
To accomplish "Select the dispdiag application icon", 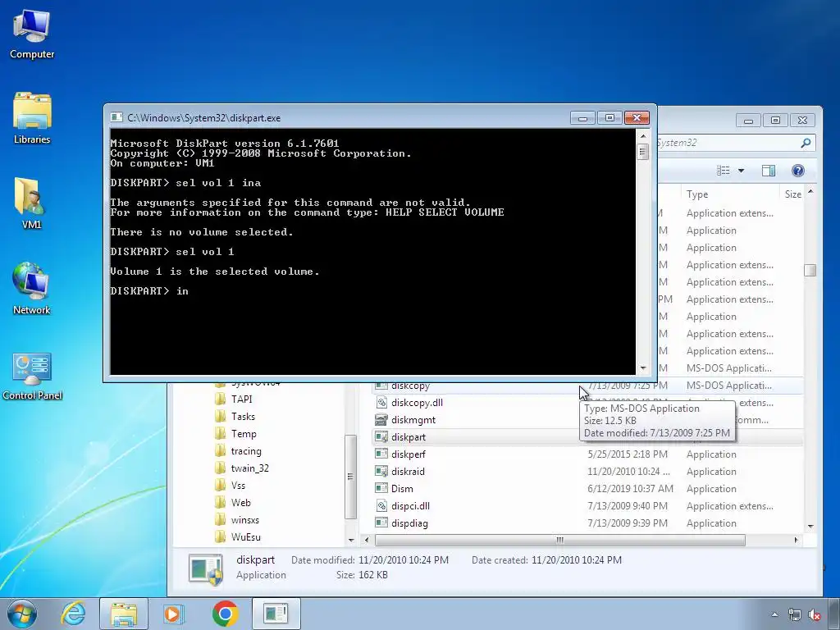I will pyautogui.click(x=381, y=523).
